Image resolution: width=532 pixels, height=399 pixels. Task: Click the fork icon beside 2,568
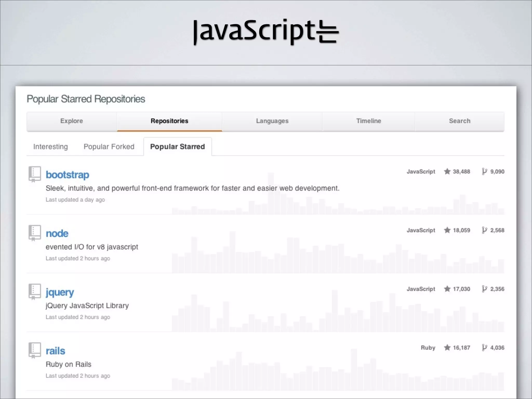(484, 230)
